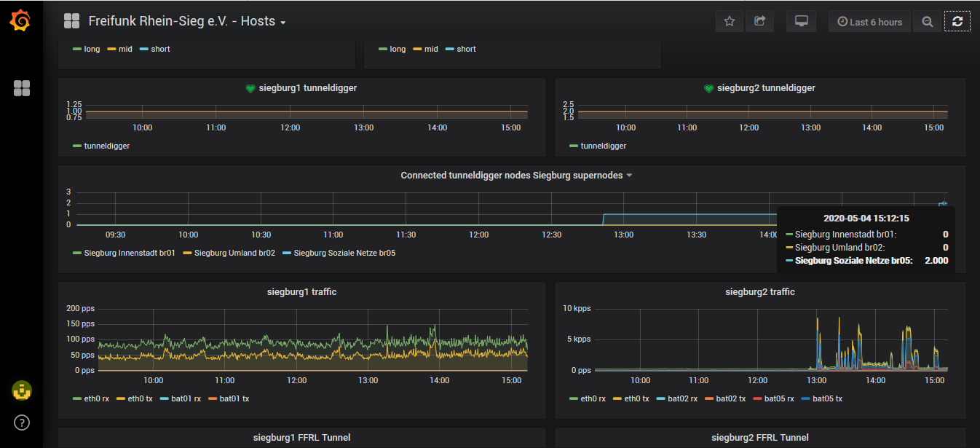
Task: Share the dashboard
Action: 759,22
